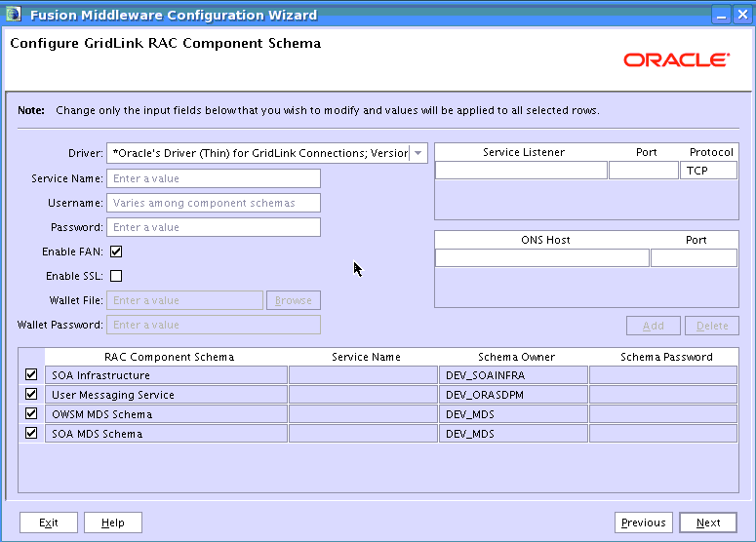
Task: Disable the Enable FAN checkbox
Action: [x=116, y=252]
